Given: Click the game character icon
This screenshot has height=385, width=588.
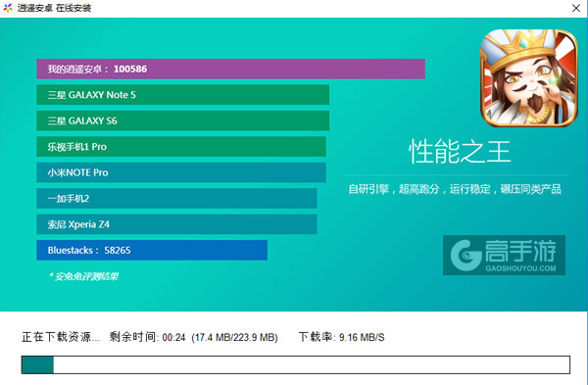Looking at the screenshot, I should click(x=529, y=78).
